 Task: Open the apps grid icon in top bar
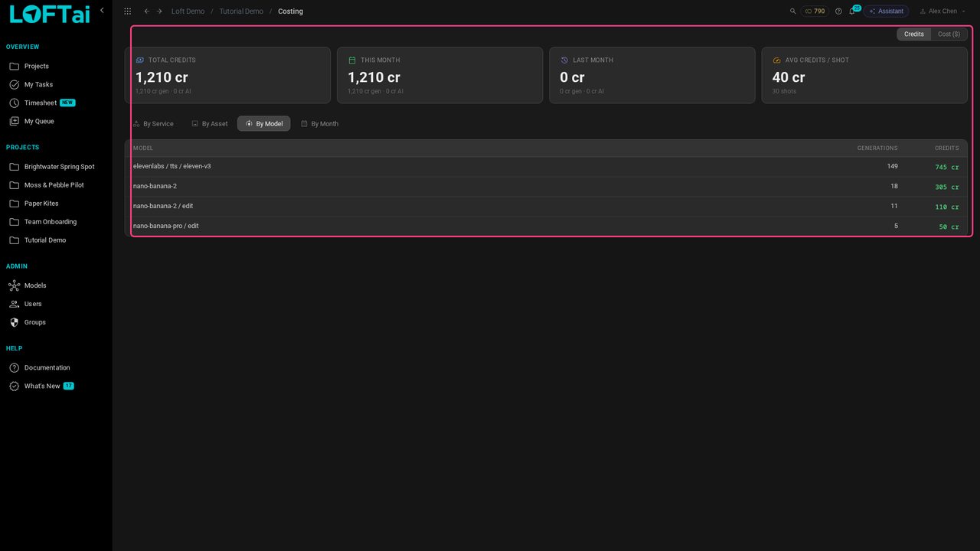point(127,11)
